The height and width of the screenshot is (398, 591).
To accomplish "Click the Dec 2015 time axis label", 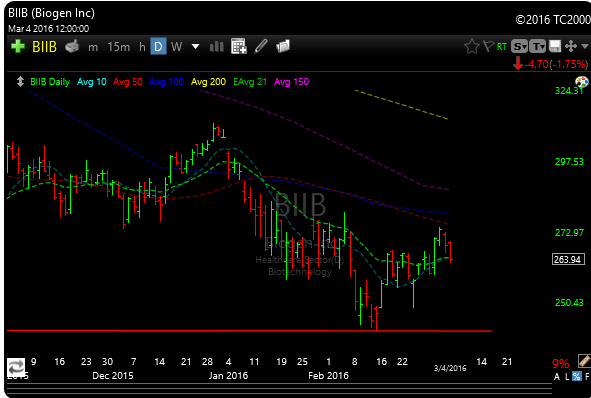I will [x=113, y=376].
